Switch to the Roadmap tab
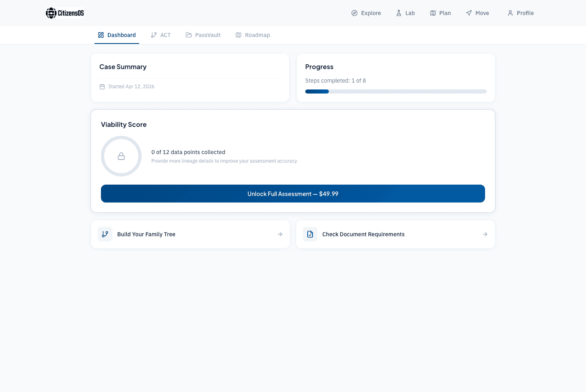 tap(253, 35)
